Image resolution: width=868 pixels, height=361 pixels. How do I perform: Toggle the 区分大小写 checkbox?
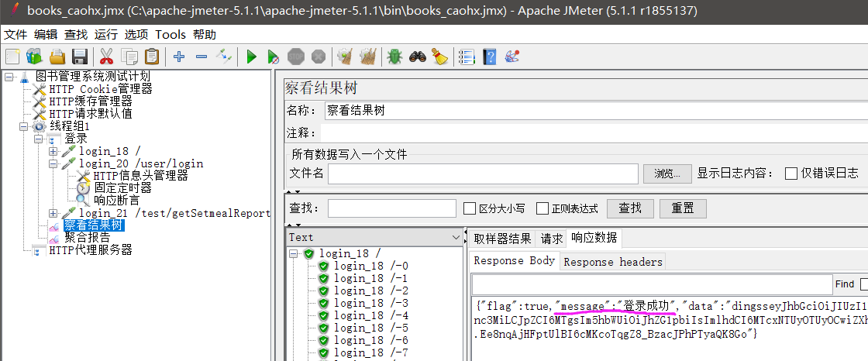point(470,208)
